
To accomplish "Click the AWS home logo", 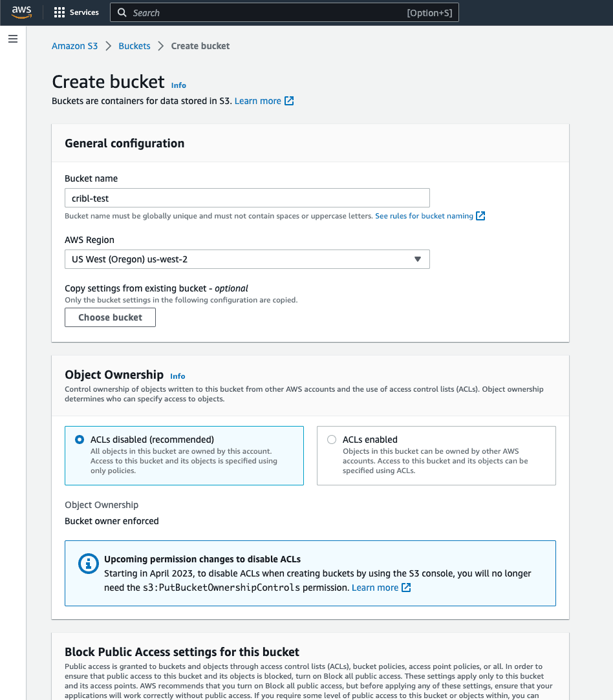I will [x=21, y=12].
